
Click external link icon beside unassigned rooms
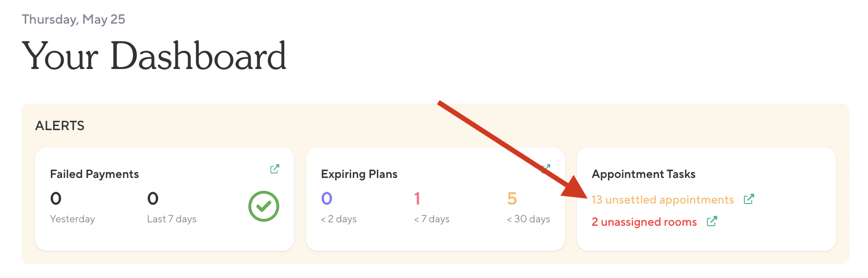[x=712, y=222]
